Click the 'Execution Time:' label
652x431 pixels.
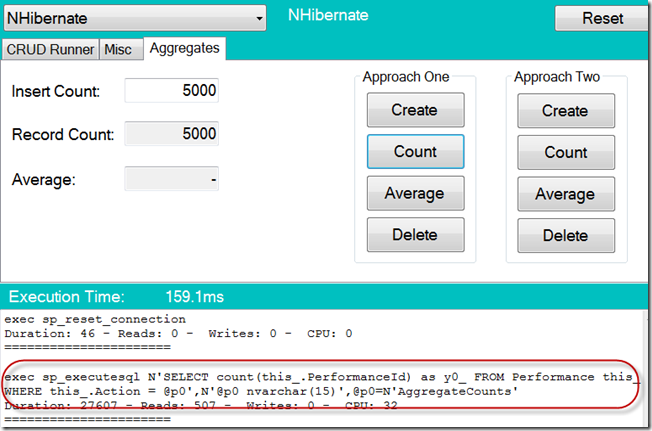pyautogui.click(x=67, y=297)
